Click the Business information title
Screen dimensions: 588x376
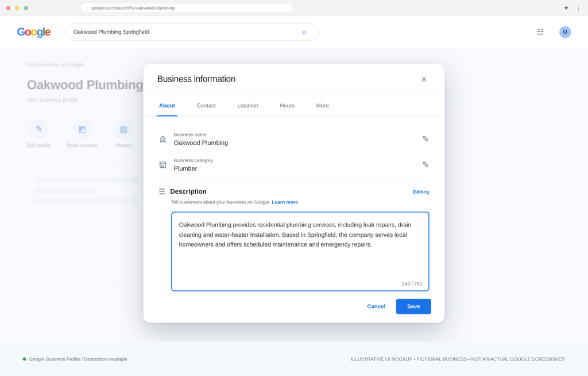click(196, 79)
